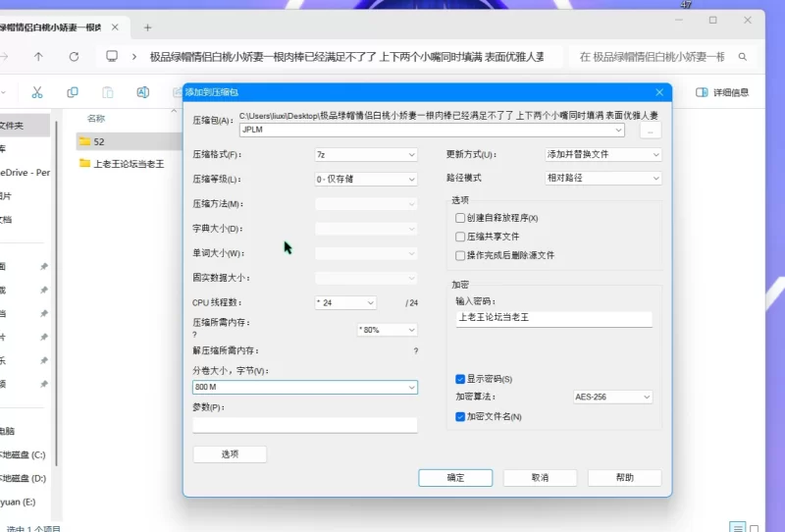Image resolution: width=785 pixels, height=532 pixels.
Task: Open a new tab with plus icon
Action: coord(147,27)
